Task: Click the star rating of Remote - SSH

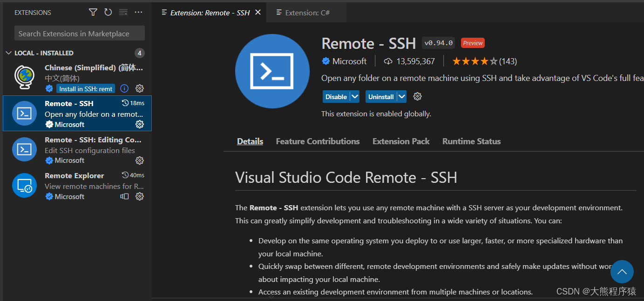Action: (x=475, y=61)
